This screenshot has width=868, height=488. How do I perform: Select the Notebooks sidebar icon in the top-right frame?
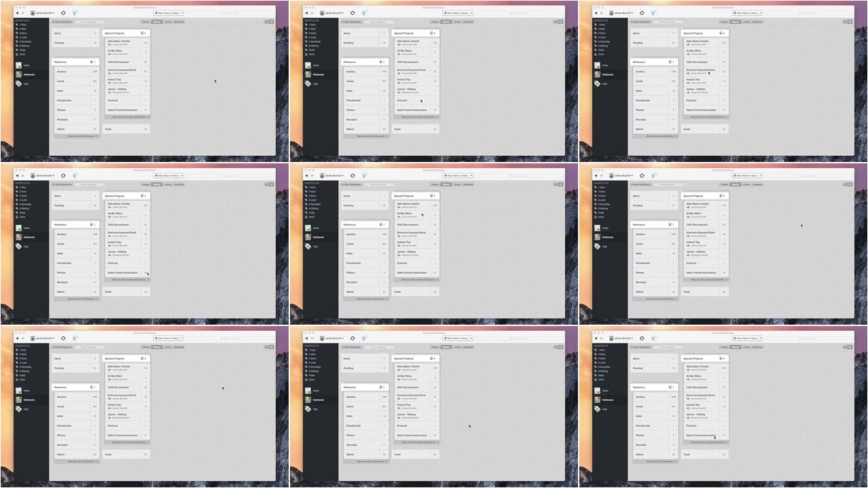pyautogui.click(x=598, y=75)
